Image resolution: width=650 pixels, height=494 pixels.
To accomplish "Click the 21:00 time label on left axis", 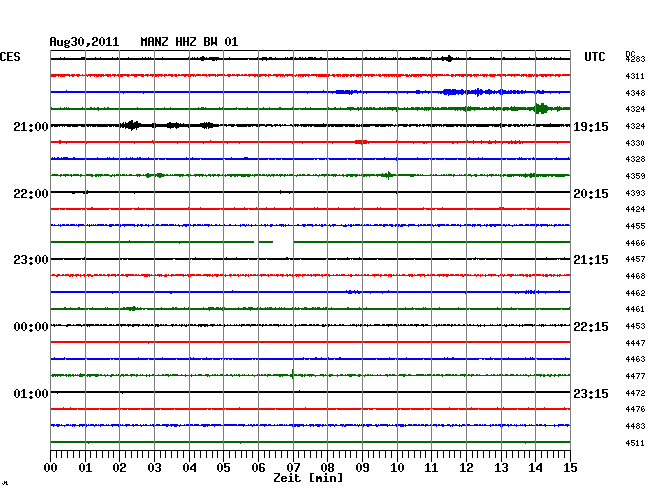I will point(30,126).
